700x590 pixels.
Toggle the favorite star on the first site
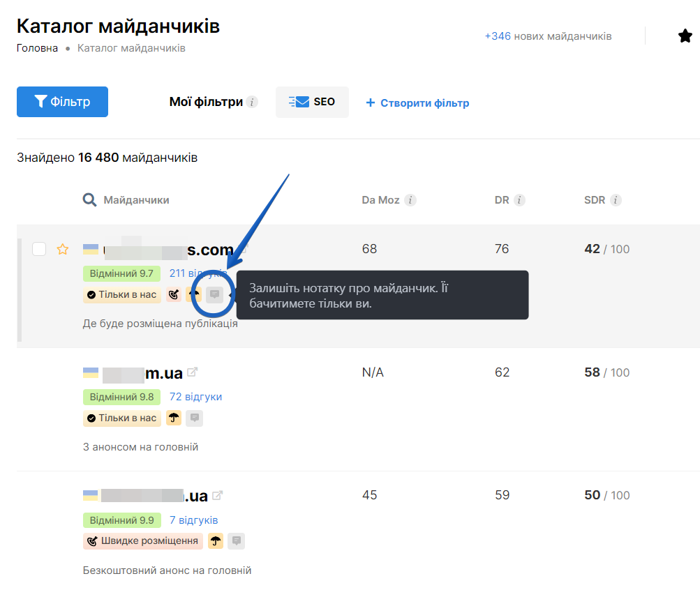pos(63,249)
